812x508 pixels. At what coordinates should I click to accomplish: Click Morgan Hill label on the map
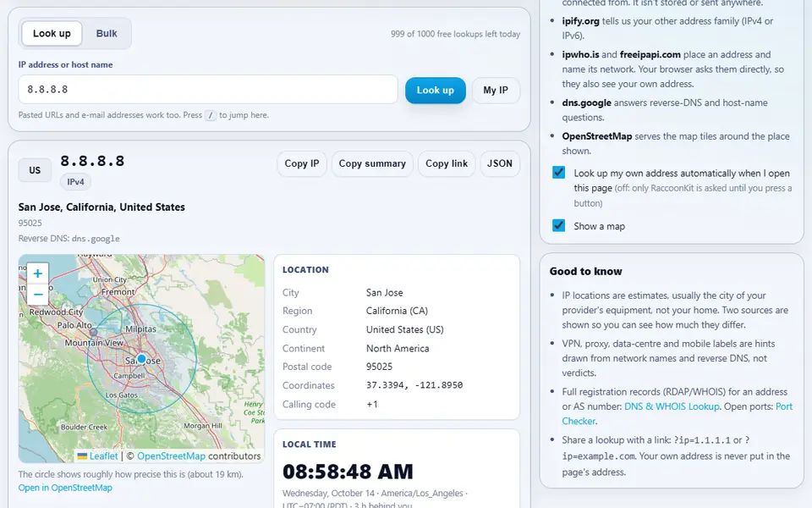click(203, 426)
